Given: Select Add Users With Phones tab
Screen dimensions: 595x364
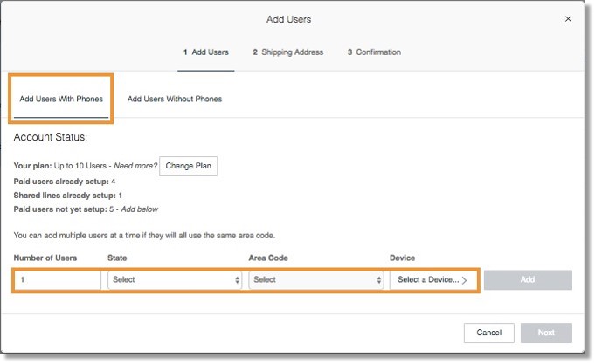Looking at the screenshot, I should pyautogui.click(x=61, y=99).
